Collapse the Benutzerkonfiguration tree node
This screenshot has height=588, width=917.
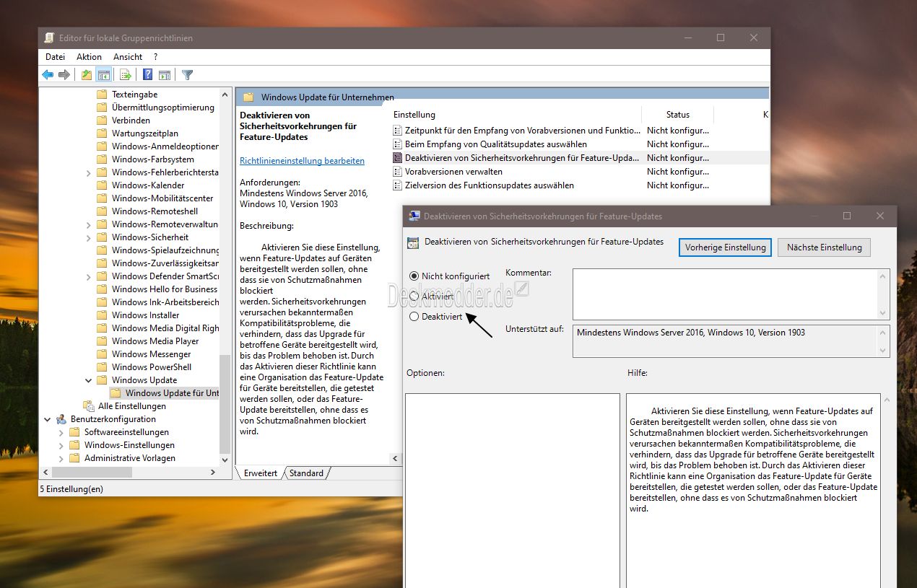pyautogui.click(x=48, y=419)
